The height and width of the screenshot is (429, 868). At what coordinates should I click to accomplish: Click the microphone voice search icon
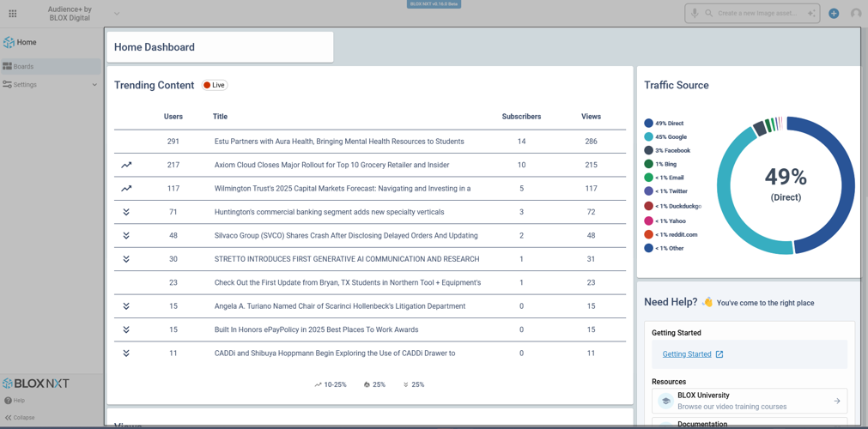[x=695, y=14]
